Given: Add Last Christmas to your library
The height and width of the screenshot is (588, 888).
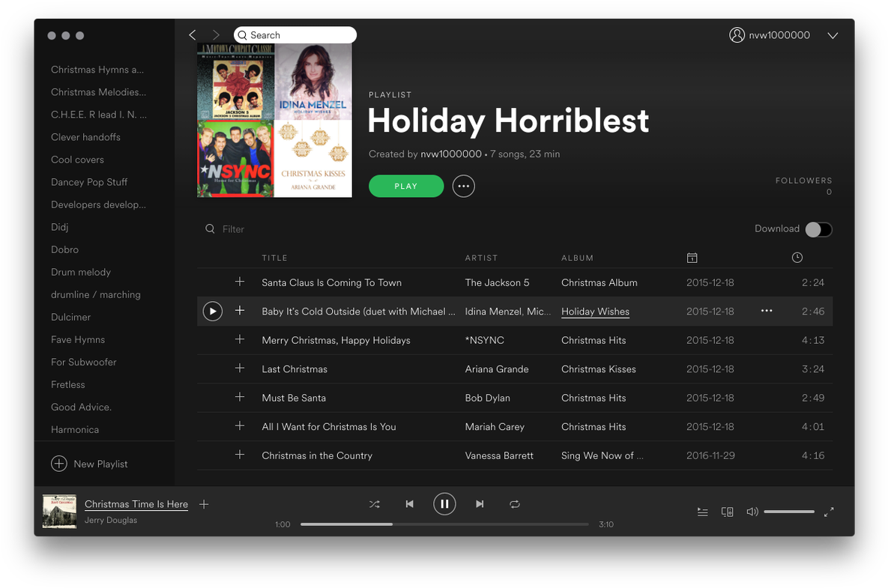Looking at the screenshot, I should [x=240, y=369].
